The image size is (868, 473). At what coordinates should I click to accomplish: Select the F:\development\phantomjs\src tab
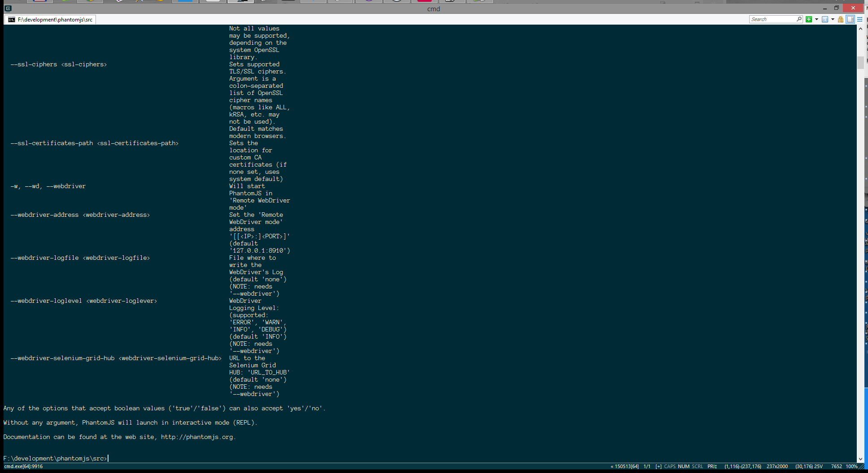pos(50,19)
